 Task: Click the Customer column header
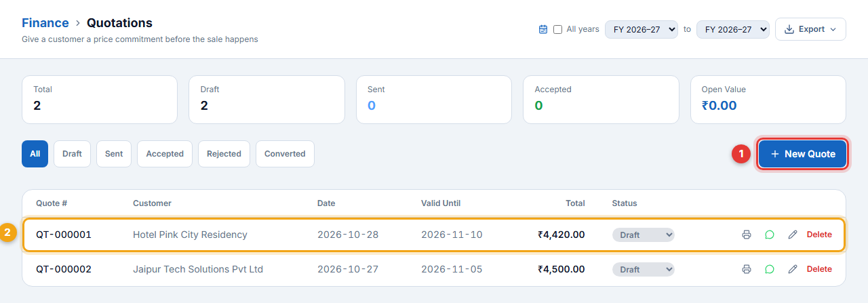coord(152,203)
